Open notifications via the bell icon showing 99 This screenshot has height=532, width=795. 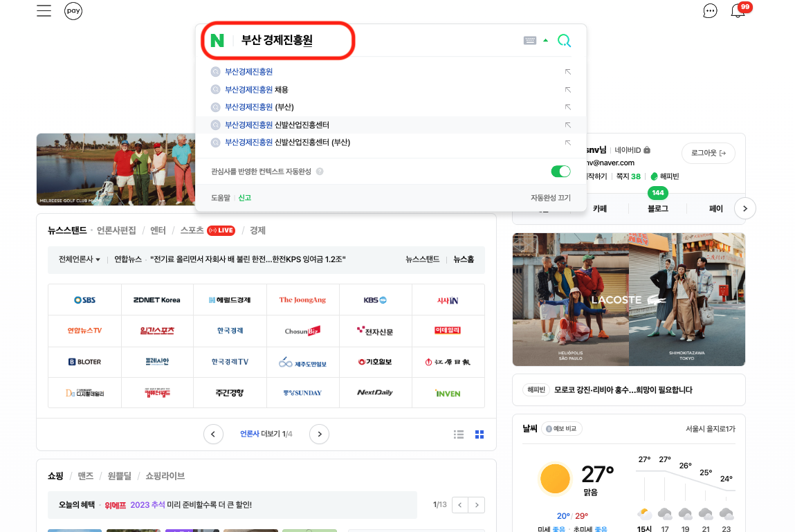[x=738, y=11]
